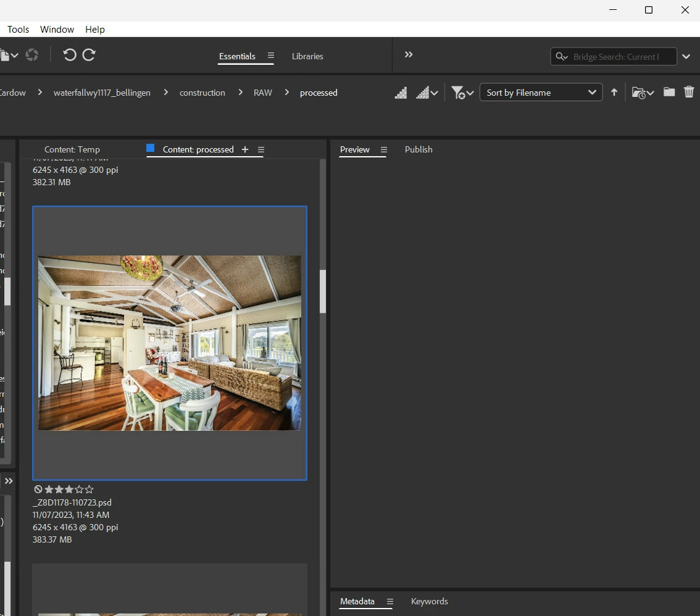
Task: Click the thumbnail quality browse icon
Action: click(x=401, y=93)
